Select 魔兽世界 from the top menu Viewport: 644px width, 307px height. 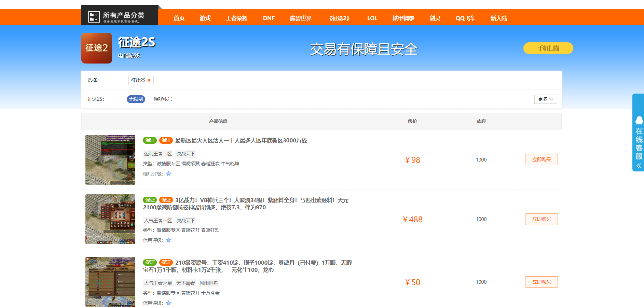coord(301,18)
